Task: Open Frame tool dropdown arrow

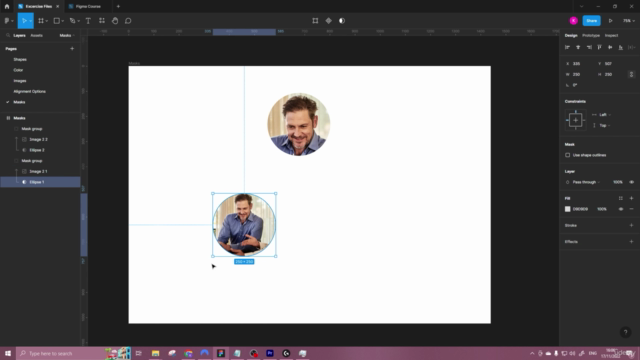Action: (x=47, y=21)
